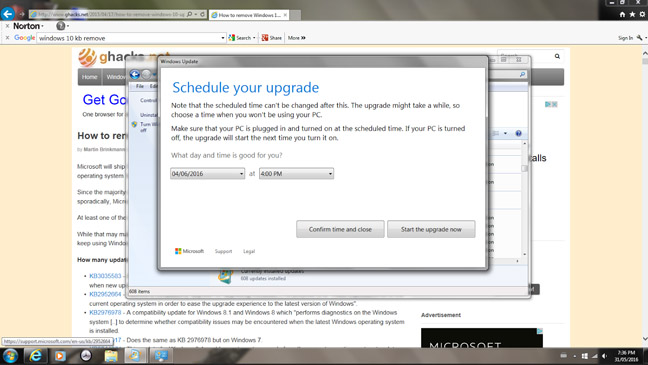Open a new browser tab

tap(295, 15)
